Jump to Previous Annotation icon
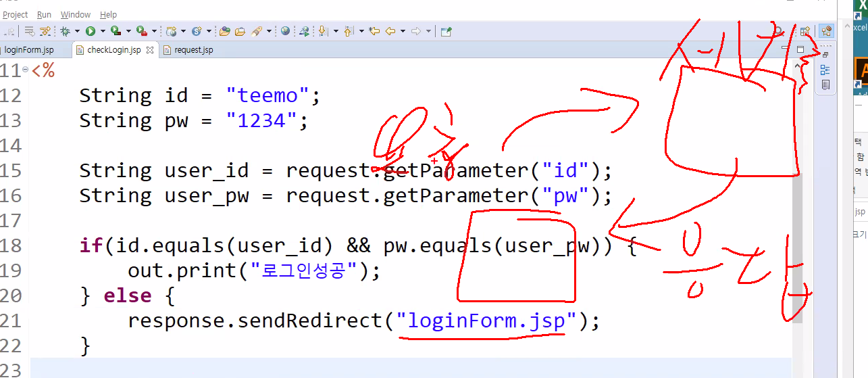868x378 pixels. [349, 31]
